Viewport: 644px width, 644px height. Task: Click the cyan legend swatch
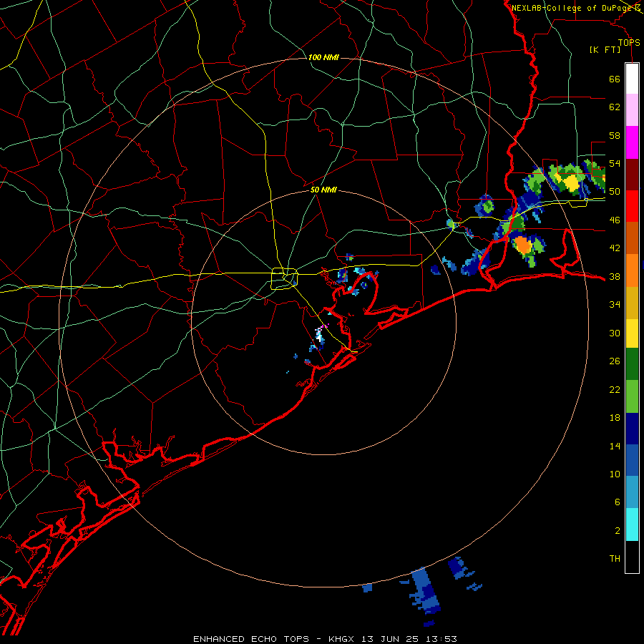click(632, 525)
